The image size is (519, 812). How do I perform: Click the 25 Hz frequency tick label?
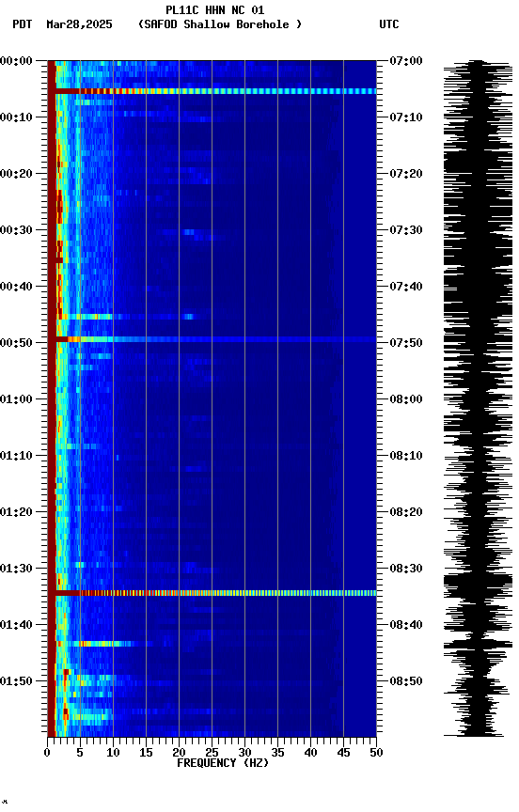(212, 753)
